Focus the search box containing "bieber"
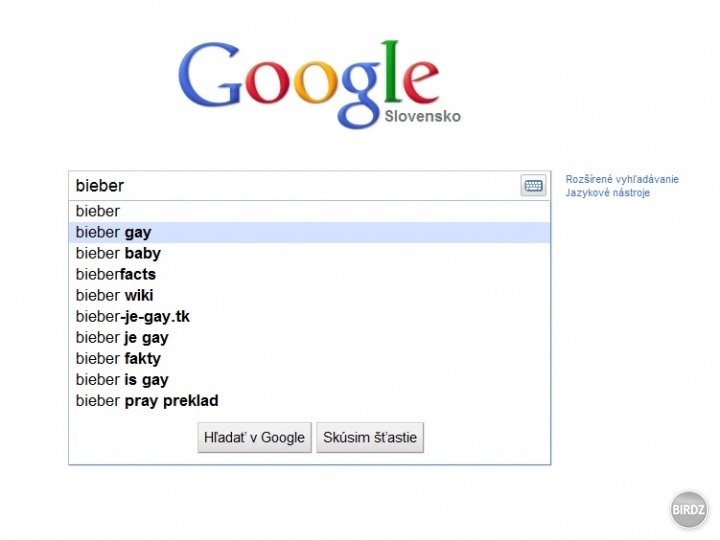720x540 pixels. point(295,186)
